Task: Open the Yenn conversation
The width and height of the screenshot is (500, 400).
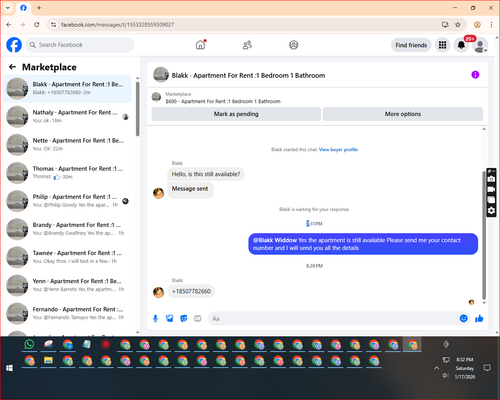Action: [x=67, y=285]
